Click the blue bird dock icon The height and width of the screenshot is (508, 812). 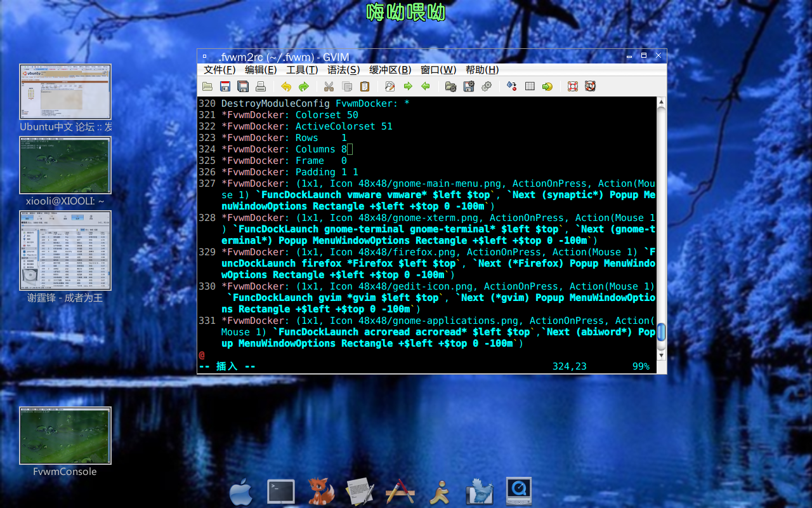(x=480, y=491)
